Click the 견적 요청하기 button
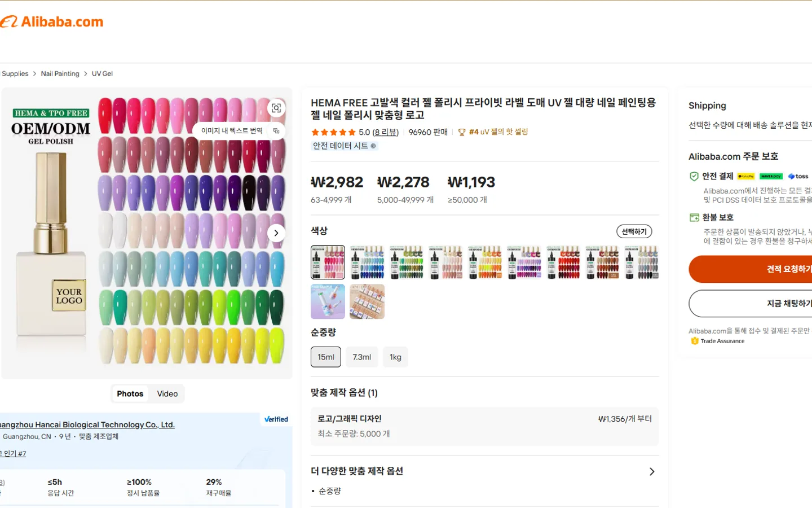812x508 pixels. (751, 269)
